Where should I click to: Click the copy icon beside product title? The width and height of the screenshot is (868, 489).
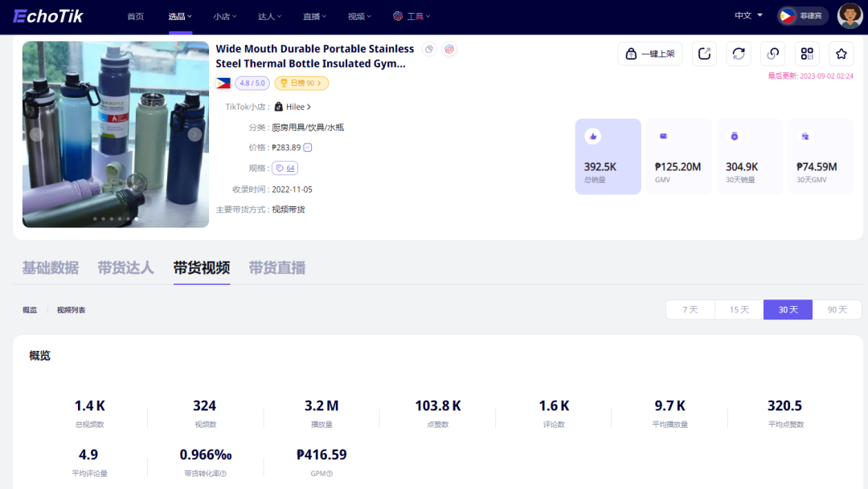pos(429,50)
